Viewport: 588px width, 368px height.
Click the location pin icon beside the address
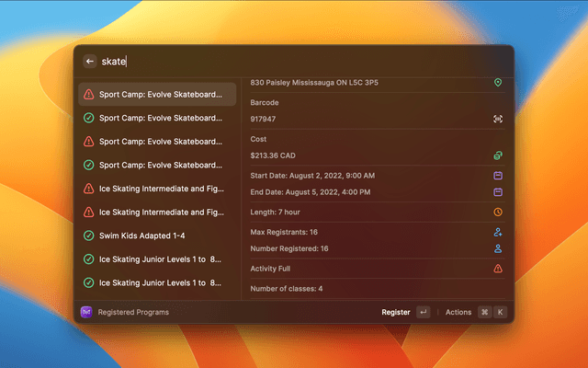click(x=498, y=83)
